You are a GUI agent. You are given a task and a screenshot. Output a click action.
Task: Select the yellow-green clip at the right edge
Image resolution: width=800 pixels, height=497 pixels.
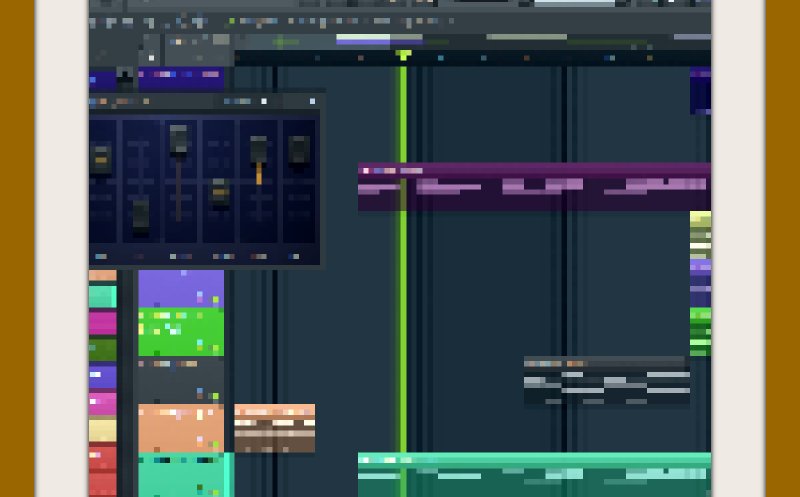pos(701,235)
